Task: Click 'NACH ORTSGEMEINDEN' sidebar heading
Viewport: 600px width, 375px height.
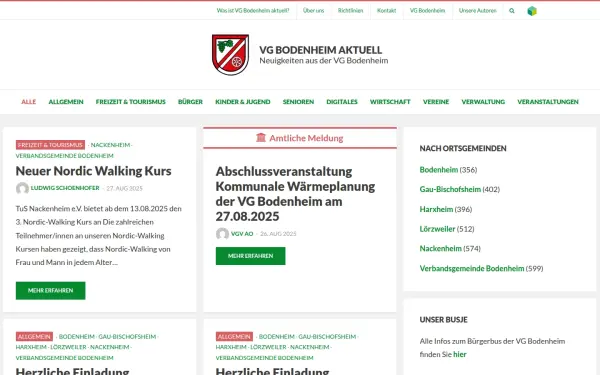Action: click(463, 148)
